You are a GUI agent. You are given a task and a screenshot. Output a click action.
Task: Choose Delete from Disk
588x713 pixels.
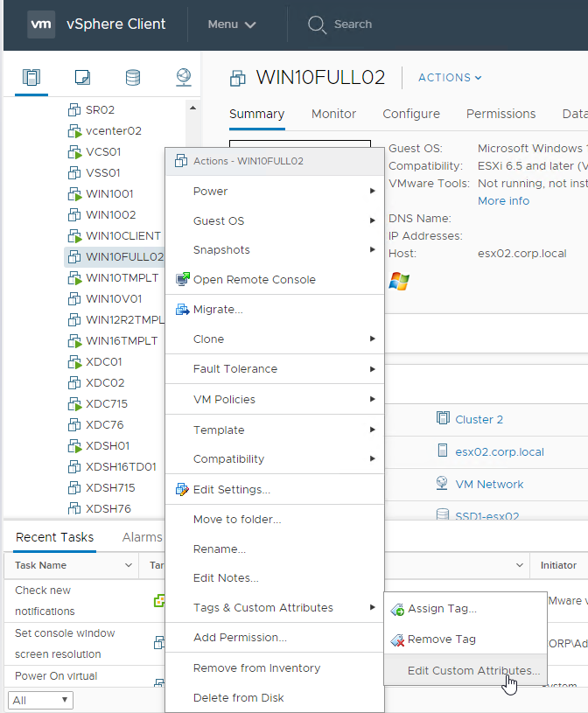275,697
